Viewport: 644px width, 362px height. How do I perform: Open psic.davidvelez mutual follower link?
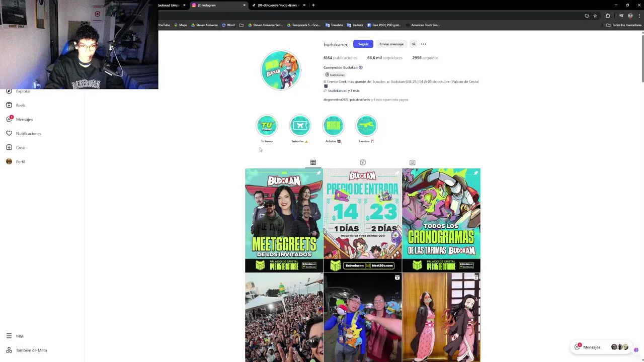360,100
